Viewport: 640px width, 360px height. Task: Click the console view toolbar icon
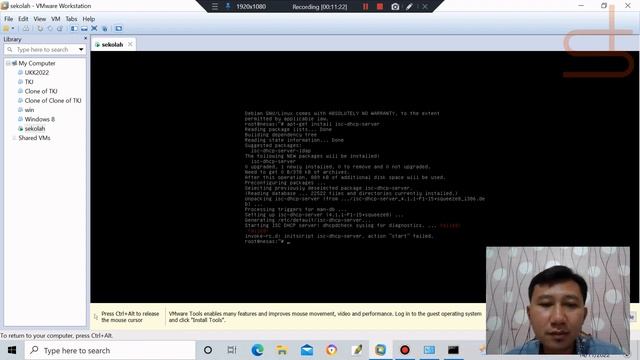119,29
